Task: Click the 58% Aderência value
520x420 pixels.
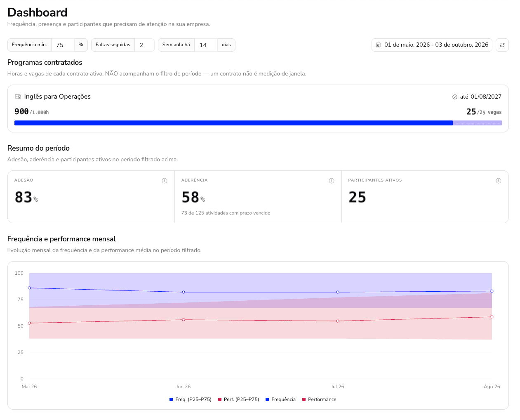Action: tap(193, 198)
